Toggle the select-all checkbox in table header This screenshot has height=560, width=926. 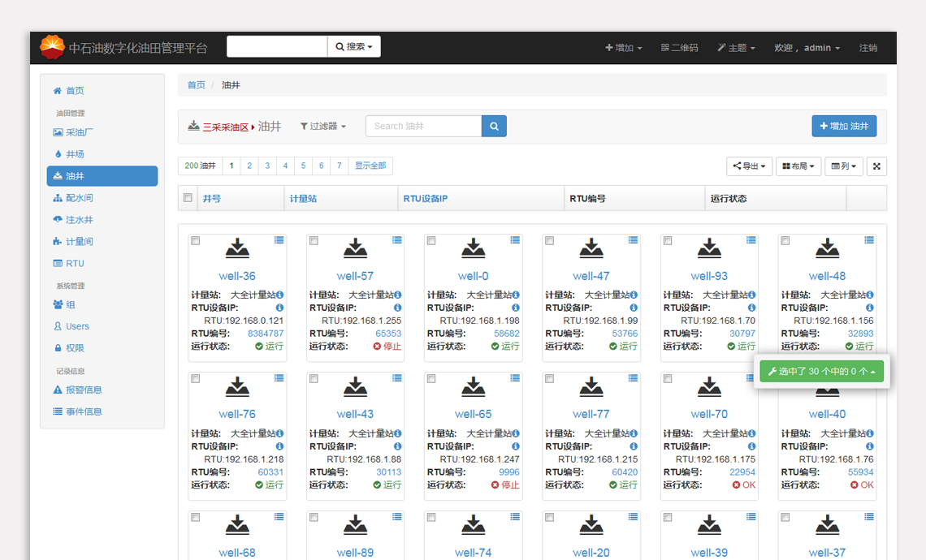coord(188,198)
